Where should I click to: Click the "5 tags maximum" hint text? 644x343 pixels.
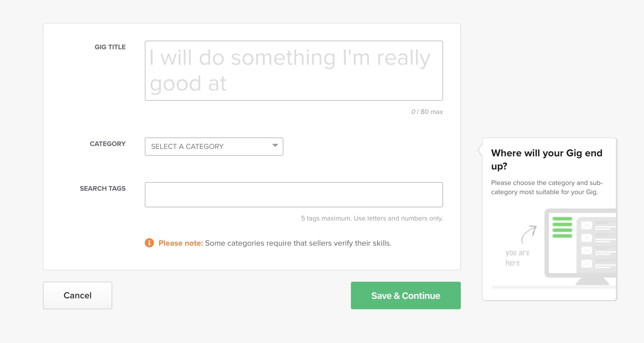point(372,218)
